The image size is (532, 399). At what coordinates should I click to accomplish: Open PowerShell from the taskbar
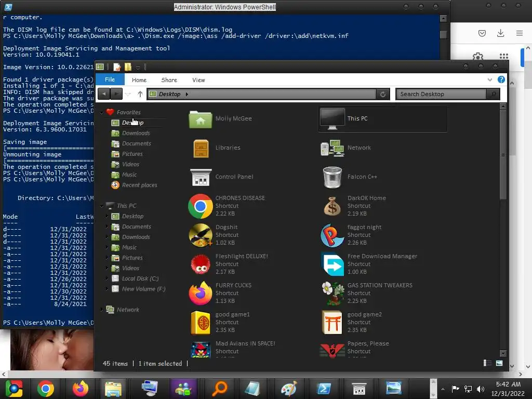(x=324, y=389)
